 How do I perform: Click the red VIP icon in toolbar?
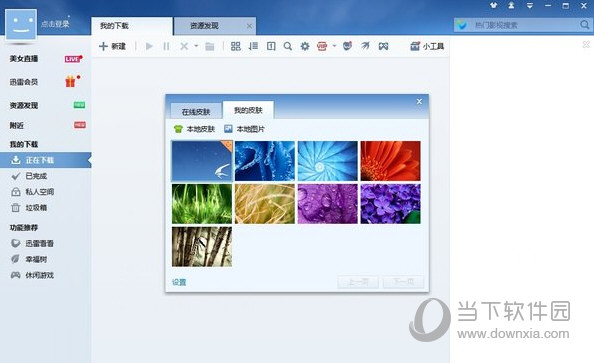click(x=322, y=46)
